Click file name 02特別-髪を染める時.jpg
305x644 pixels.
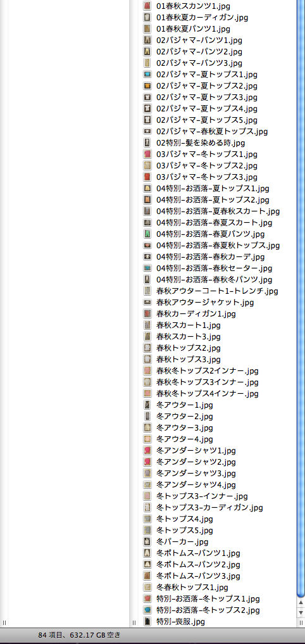point(201,143)
